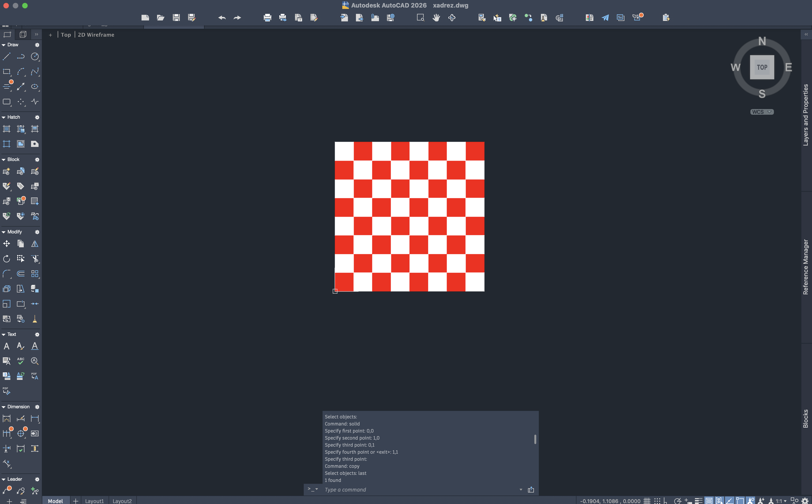
Task: Click the command history scrollbar
Action: [x=535, y=439]
